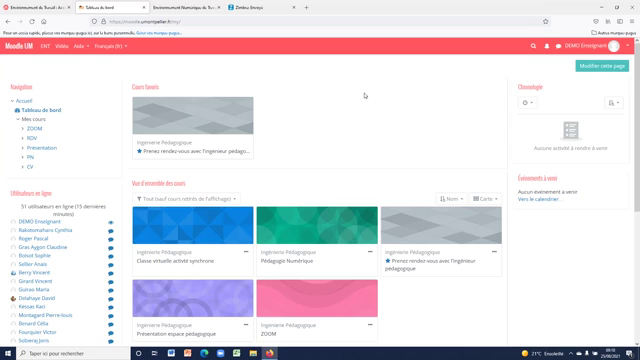640x360 pixels.
Task: Click the Windows taskbar search box
Action: (x=73, y=353)
